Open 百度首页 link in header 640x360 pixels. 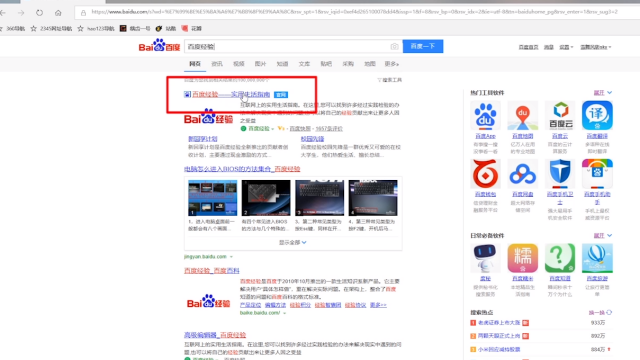[528, 47]
